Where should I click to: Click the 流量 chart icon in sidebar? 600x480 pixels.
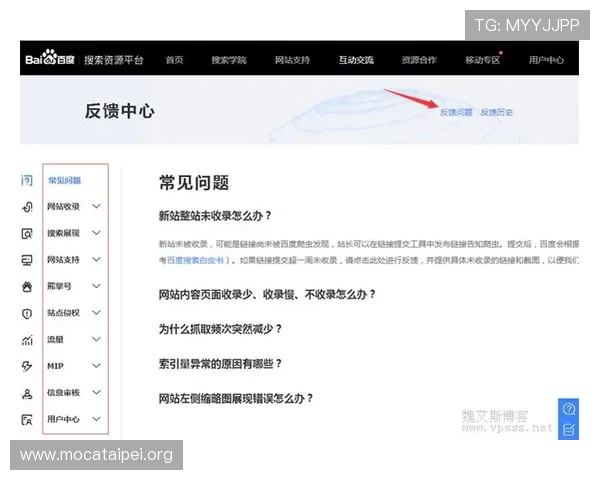(27, 340)
